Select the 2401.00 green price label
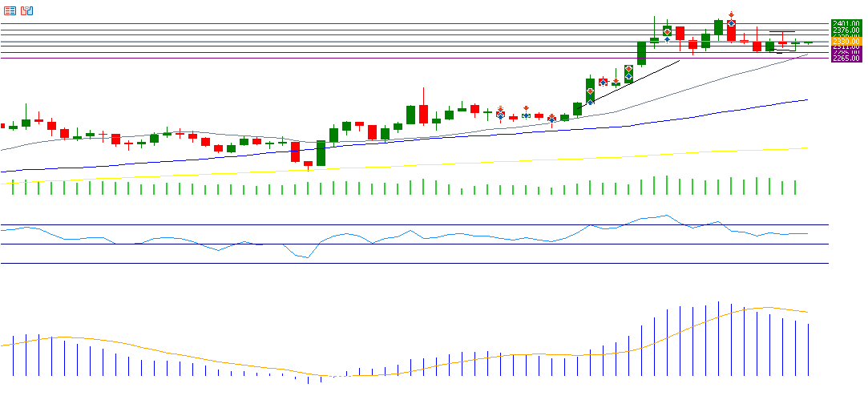The width and height of the screenshot is (868, 408). point(846,23)
